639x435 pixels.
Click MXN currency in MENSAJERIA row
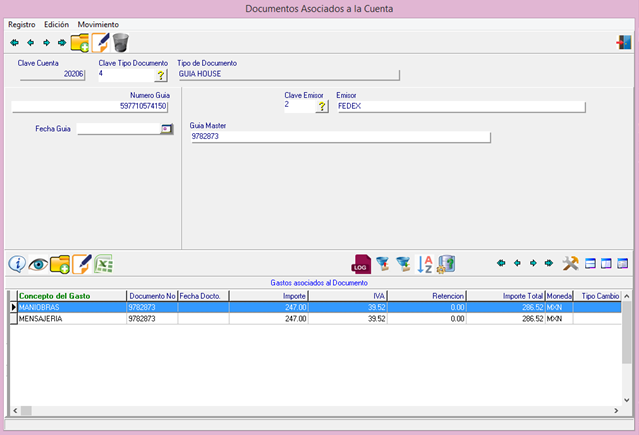[559, 319]
